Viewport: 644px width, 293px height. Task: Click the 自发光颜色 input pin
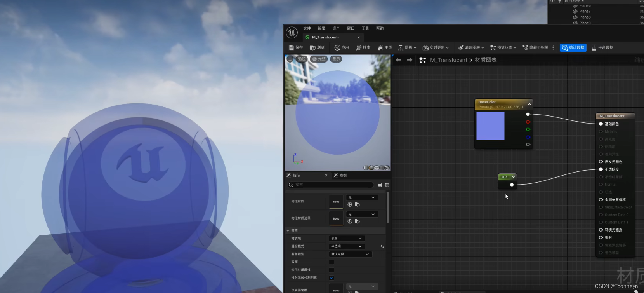point(601,162)
